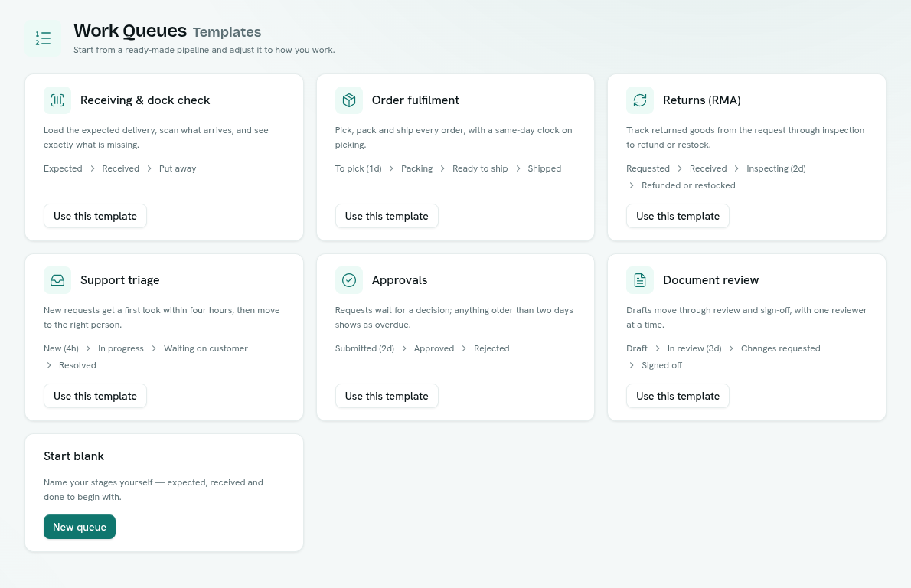This screenshot has height=588, width=911.
Task: Click the "Shipped" stage label
Action: tap(544, 168)
